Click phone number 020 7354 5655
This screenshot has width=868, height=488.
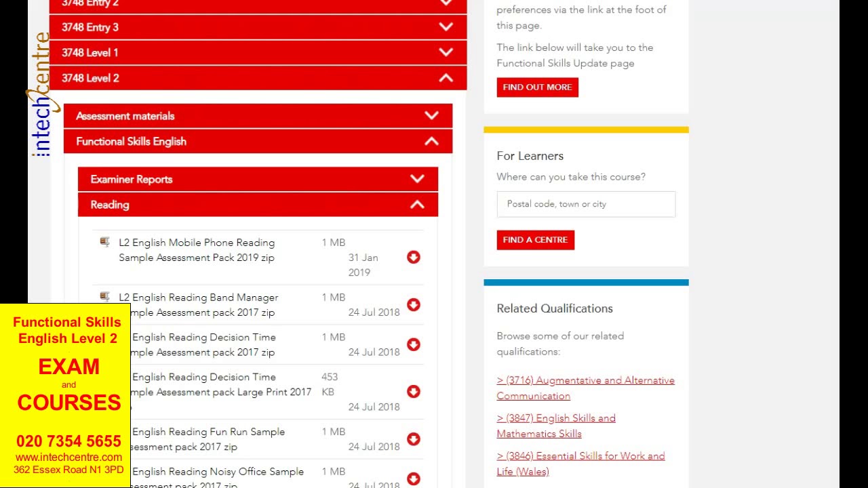(x=68, y=441)
